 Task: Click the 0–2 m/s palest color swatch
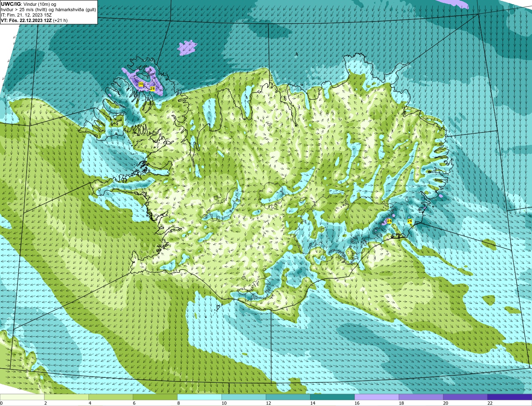pos(22,397)
